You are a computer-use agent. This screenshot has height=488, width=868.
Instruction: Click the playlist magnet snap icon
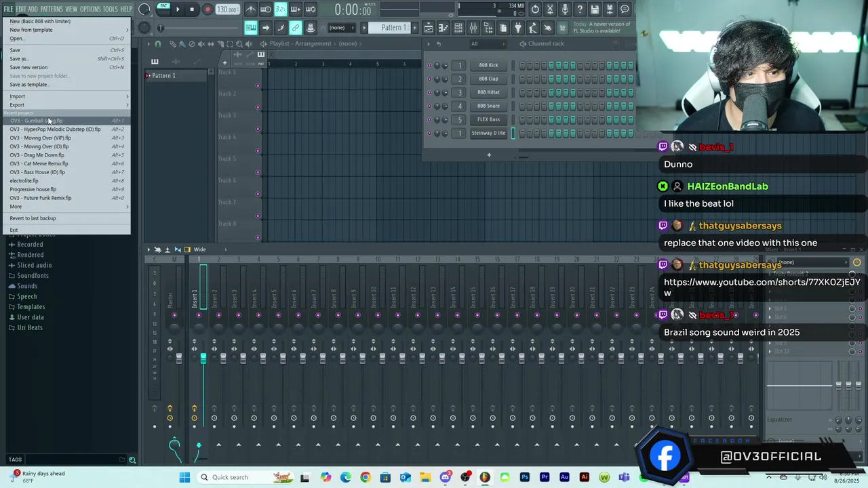tap(158, 43)
